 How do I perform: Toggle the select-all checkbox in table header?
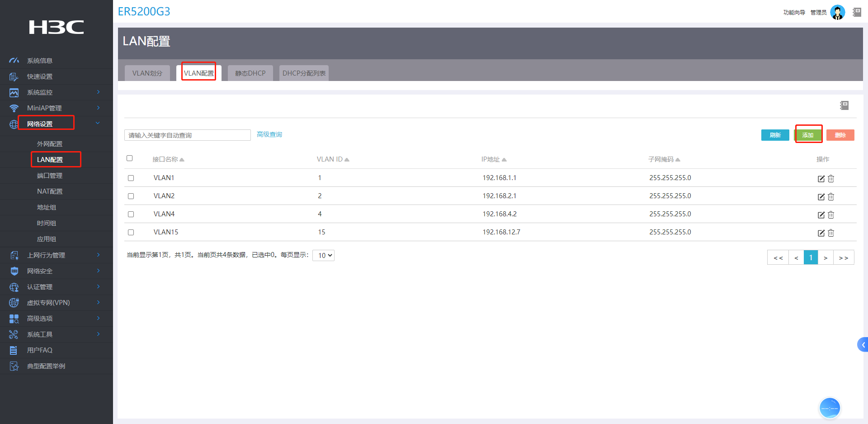(x=130, y=158)
